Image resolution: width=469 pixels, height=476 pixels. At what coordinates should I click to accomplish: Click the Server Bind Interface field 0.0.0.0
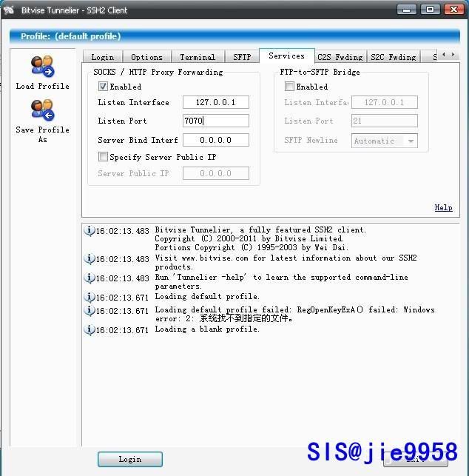tap(216, 140)
